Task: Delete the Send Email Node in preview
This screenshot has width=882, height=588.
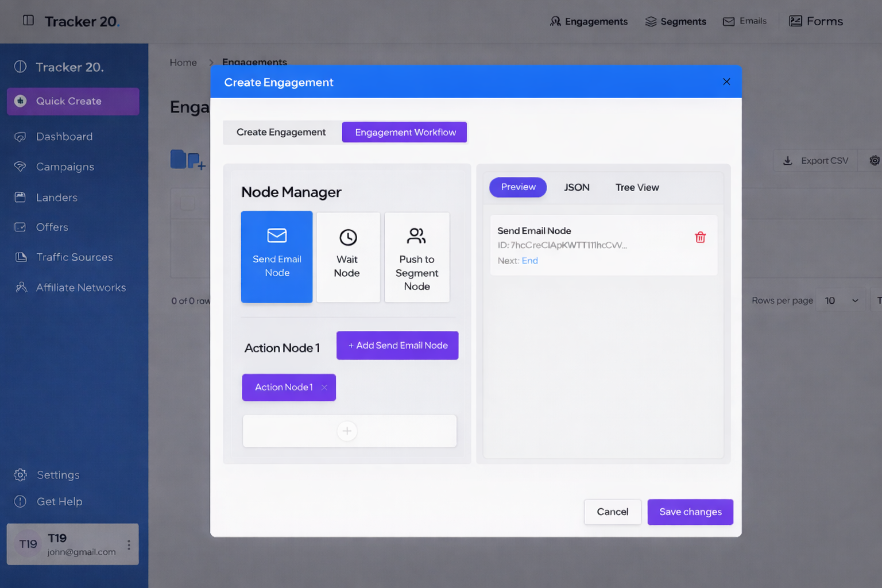Action: [x=700, y=237]
